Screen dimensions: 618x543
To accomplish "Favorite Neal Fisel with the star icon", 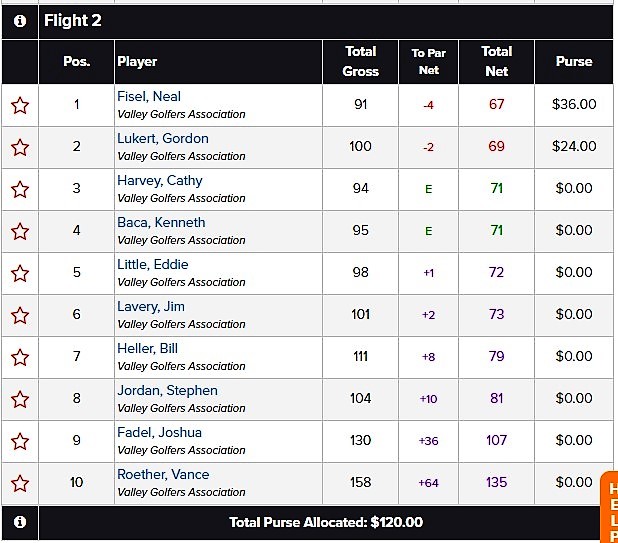I will [20, 105].
